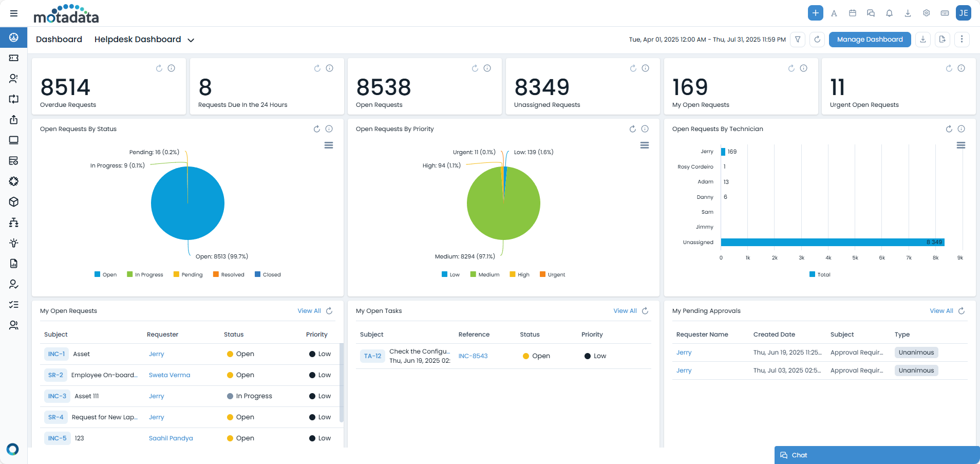Open the Chat panel bar
Viewport: 980px width, 464px height.
pos(877,455)
